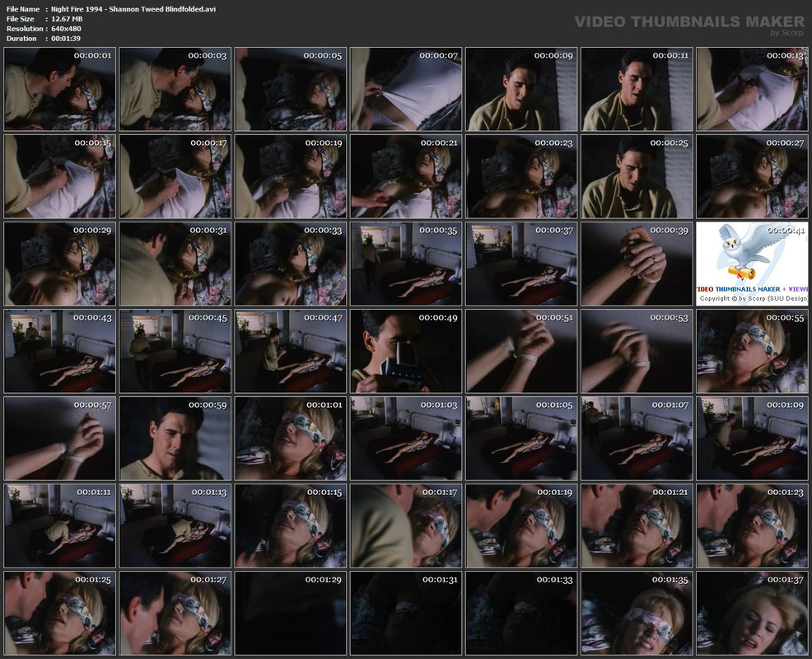Open the frame at 00:00:43
This screenshot has width=812, height=659.
click(60, 351)
